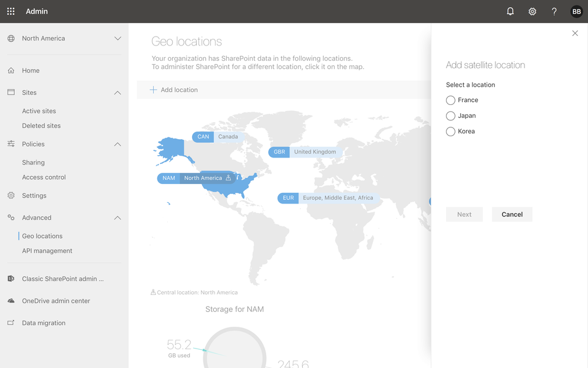Select the EUR Europe, Middle East, Africa label
Viewport: 588px width, 368px height.
pyautogui.click(x=328, y=198)
